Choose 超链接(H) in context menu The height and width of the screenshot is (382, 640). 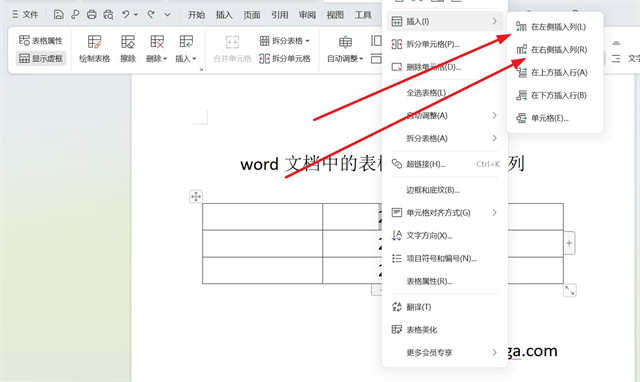point(445,164)
